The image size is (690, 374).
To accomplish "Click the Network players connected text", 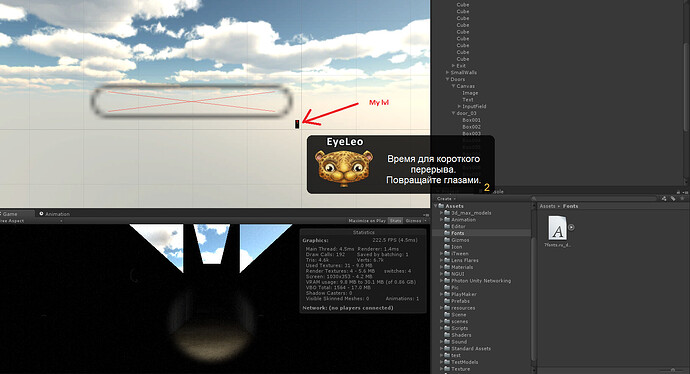I will coord(348,308).
